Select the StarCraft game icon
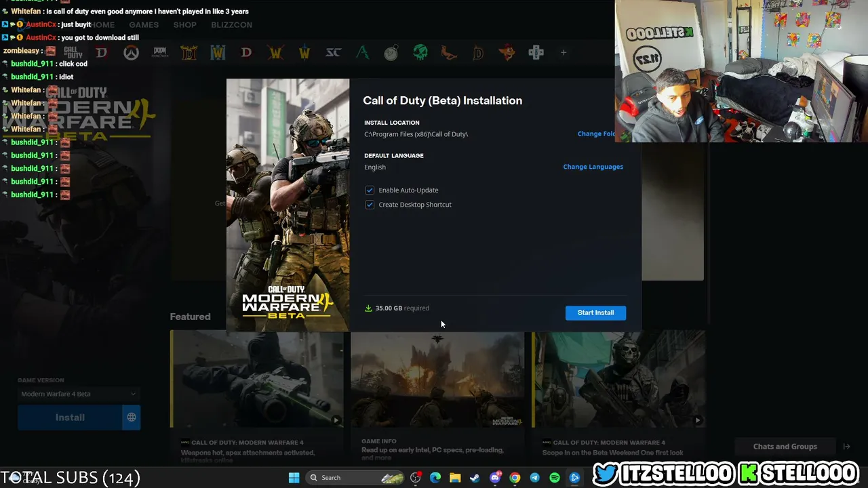868x488 pixels. (333, 53)
